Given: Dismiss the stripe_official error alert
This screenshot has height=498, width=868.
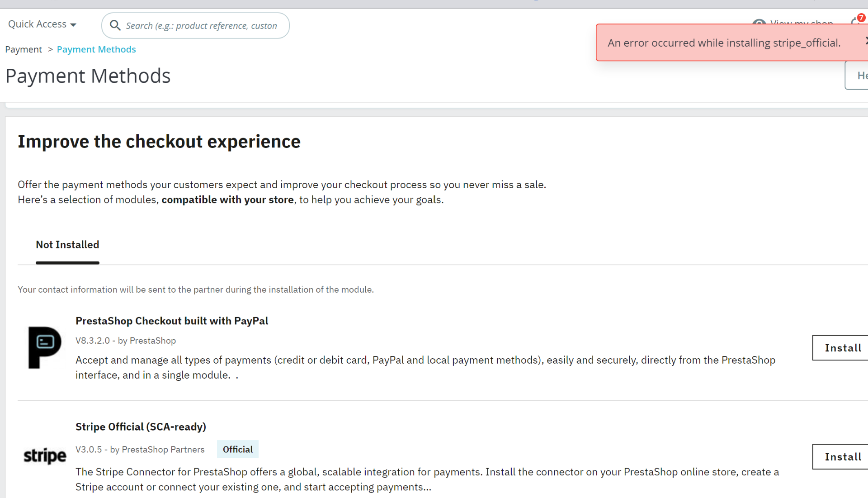Looking at the screenshot, I should tap(865, 41).
